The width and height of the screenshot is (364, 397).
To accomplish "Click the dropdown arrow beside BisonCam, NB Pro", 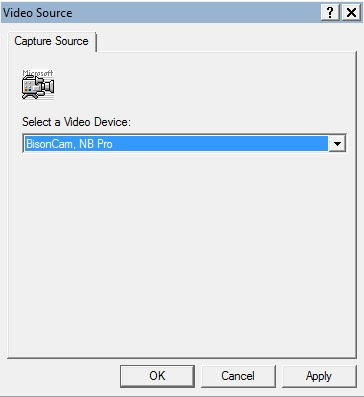I will click(337, 144).
